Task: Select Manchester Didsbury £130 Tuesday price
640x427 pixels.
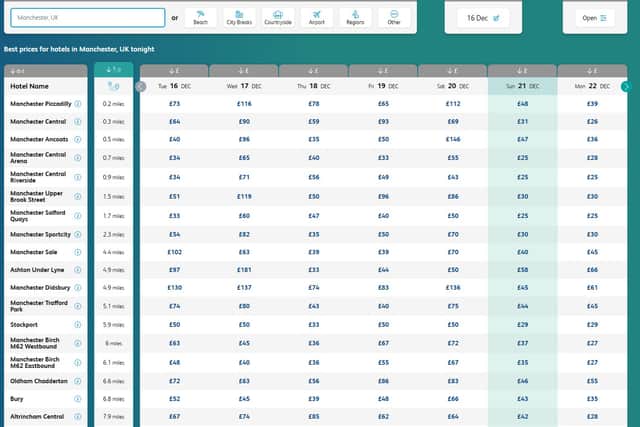Action: (x=174, y=287)
